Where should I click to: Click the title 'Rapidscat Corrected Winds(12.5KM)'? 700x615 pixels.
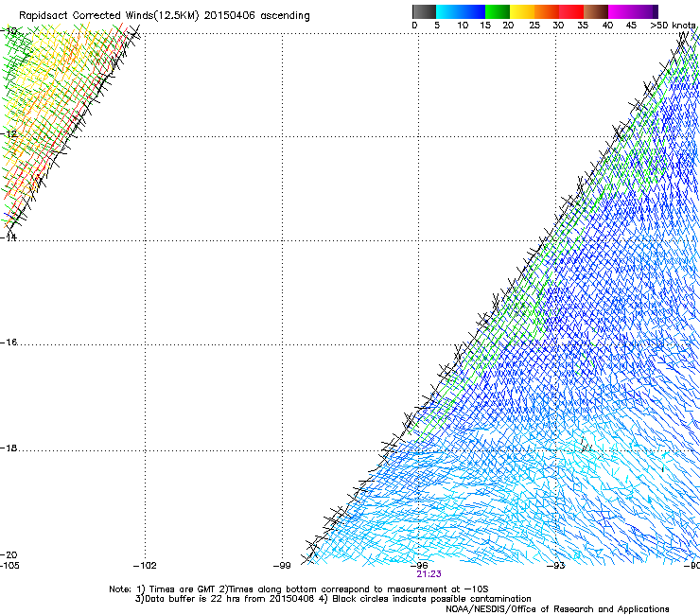109,16
